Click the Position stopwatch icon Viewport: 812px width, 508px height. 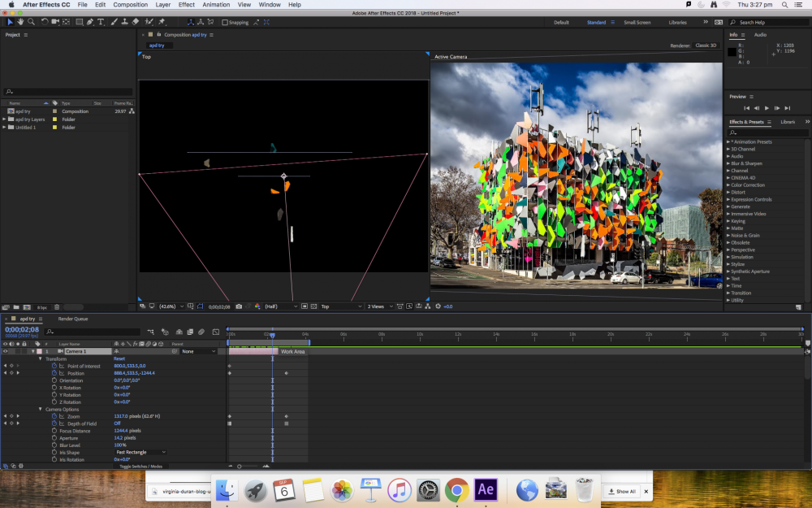54,373
